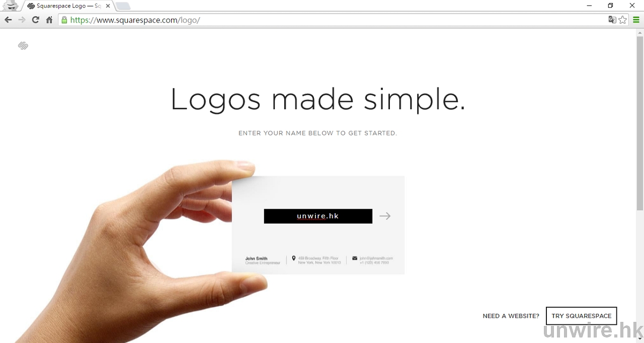Select the Squarespace Logo browser tab

tap(65, 6)
